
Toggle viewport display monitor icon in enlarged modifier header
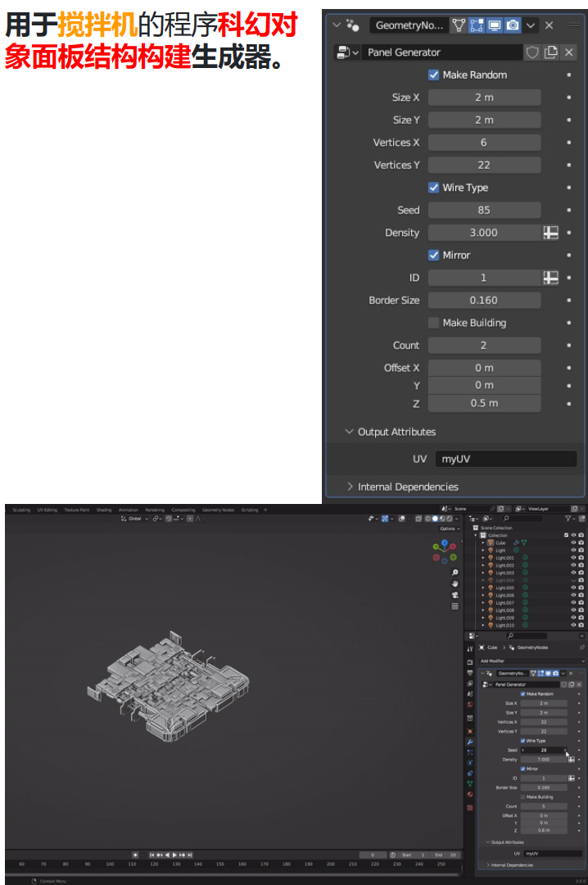click(x=495, y=25)
